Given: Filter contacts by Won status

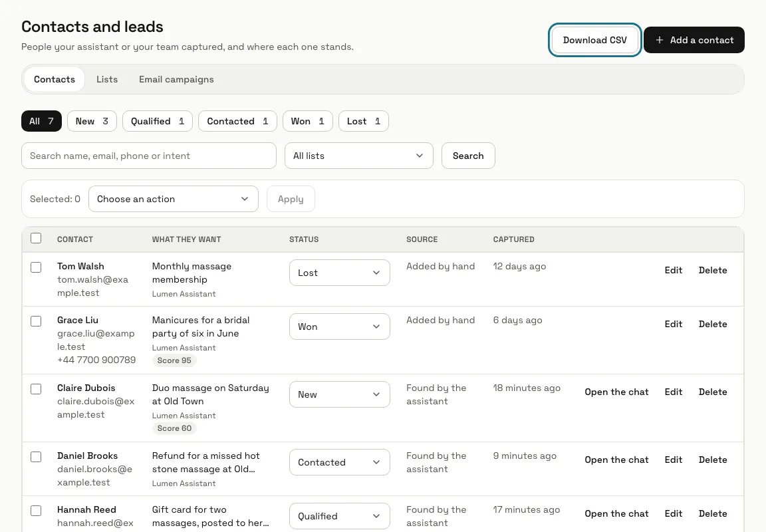Looking at the screenshot, I should (308, 121).
